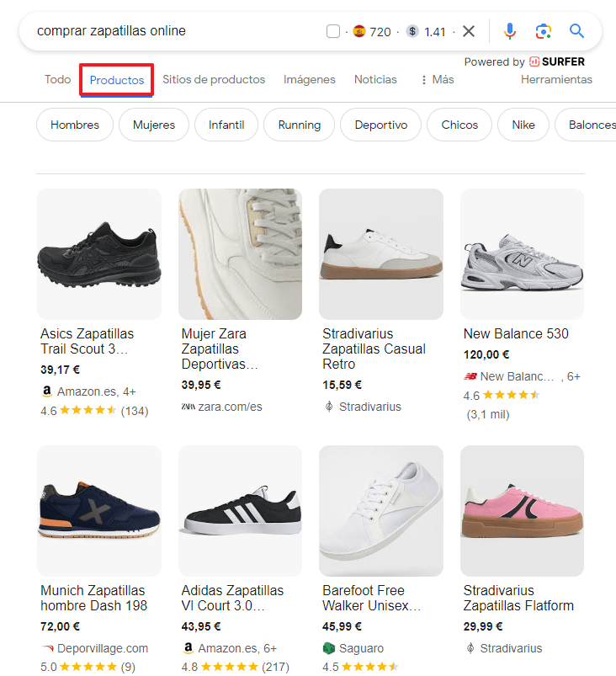Click the Deporvillage.com seller name

pos(103,648)
